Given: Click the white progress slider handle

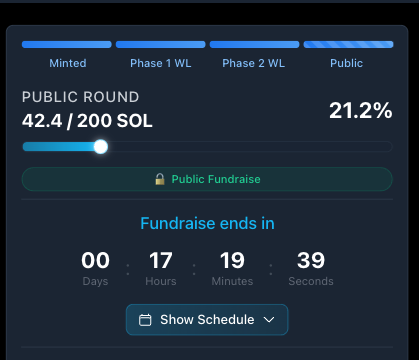Looking at the screenshot, I should coord(101,147).
